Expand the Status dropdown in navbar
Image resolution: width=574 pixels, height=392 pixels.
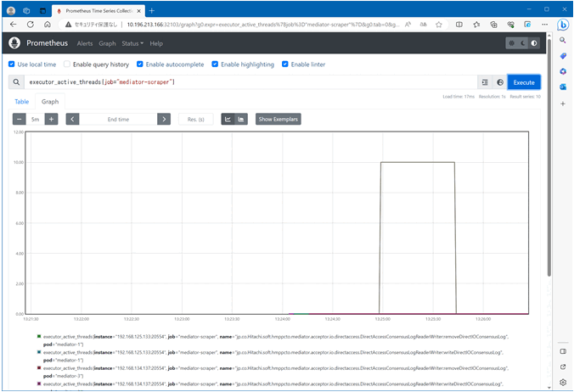(x=132, y=43)
